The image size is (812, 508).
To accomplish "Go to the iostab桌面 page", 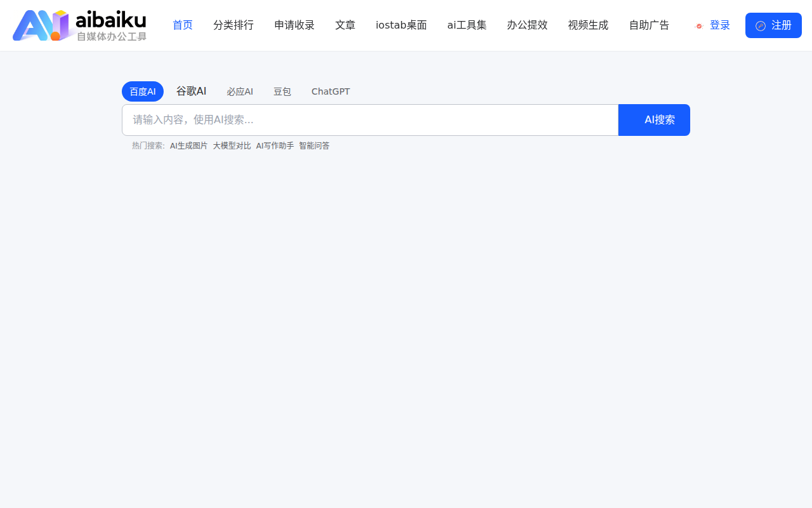I will tap(401, 25).
